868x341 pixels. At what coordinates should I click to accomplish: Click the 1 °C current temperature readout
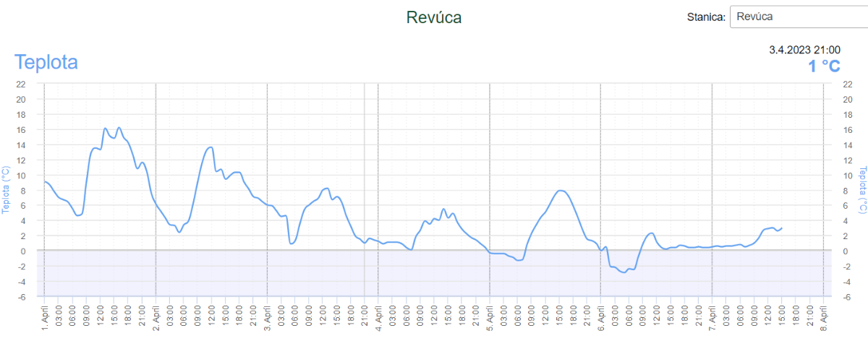point(825,66)
